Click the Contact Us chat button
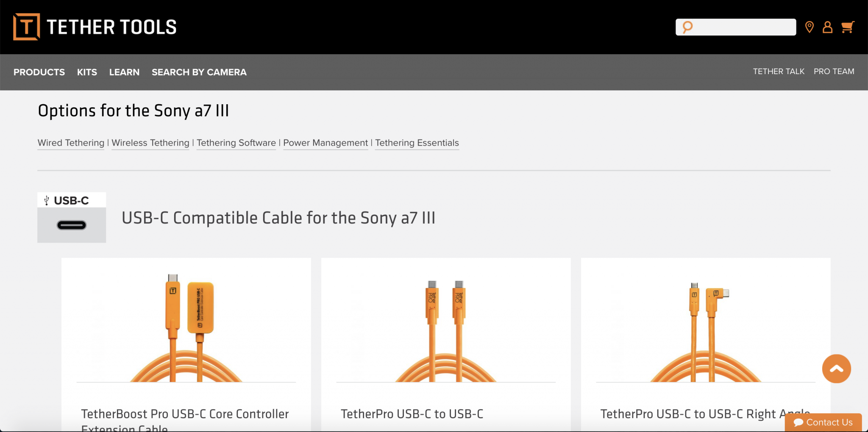Image resolution: width=868 pixels, height=432 pixels. tap(823, 422)
